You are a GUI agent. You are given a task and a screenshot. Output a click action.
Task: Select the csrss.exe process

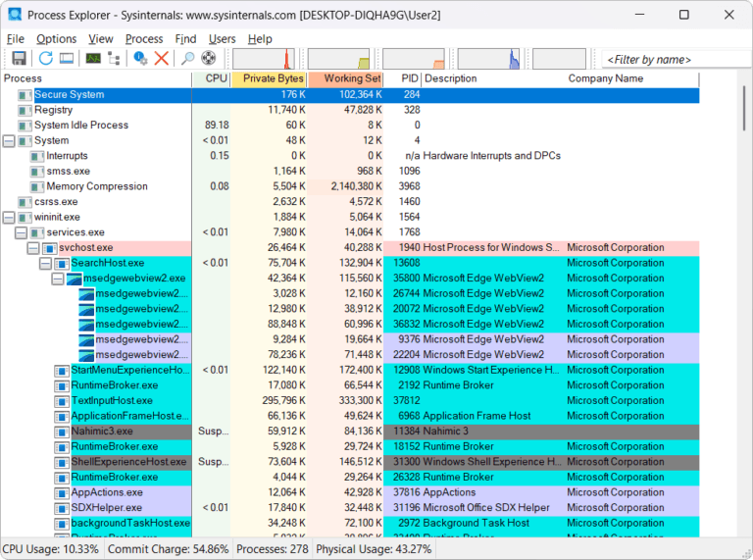[x=350, y=202]
